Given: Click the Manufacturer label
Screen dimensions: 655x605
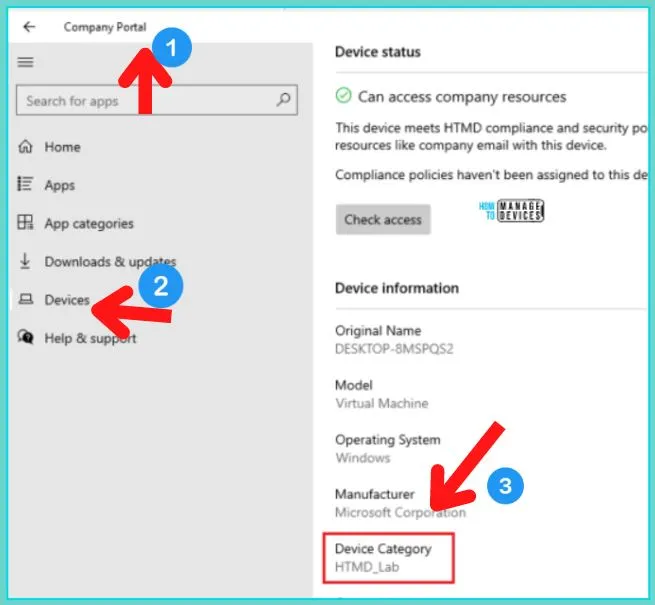Looking at the screenshot, I should click(375, 494).
